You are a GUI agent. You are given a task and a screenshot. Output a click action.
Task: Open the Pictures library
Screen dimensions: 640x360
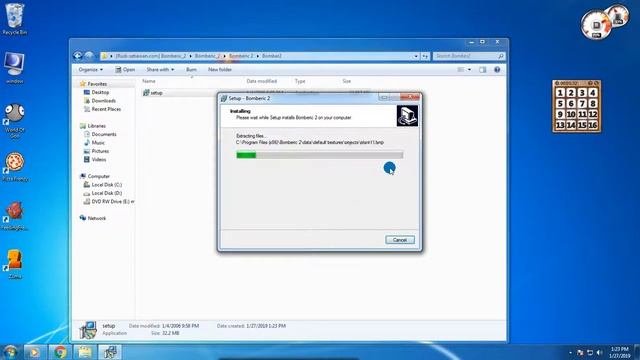100,151
